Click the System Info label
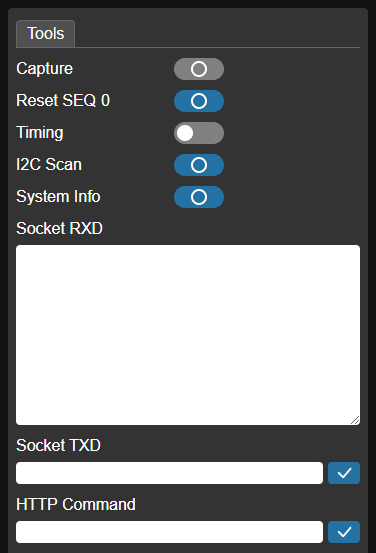This screenshot has height=553, width=376. (58, 197)
